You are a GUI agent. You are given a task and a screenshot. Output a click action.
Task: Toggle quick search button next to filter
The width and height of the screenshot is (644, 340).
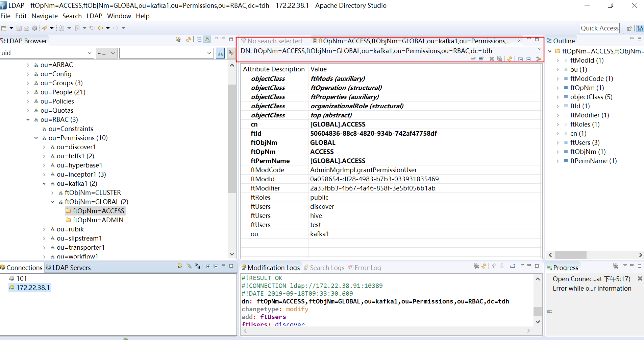pyautogui.click(x=231, y=53)
